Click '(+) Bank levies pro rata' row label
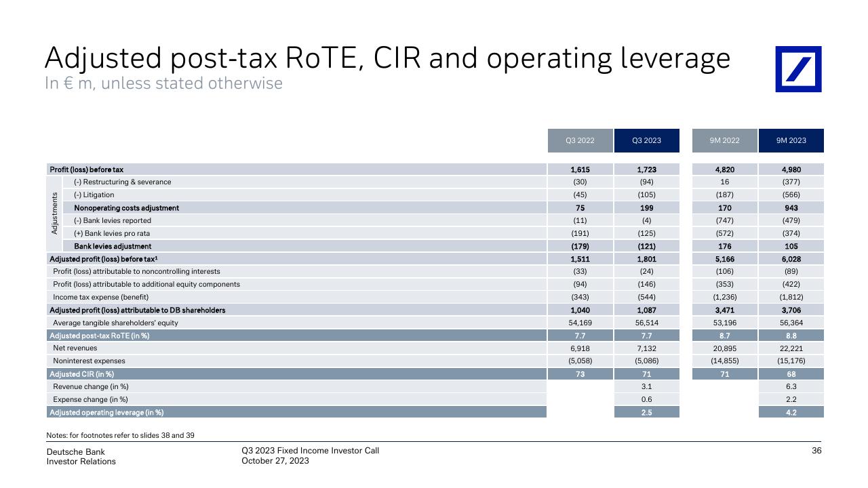Viewport: 868px width, 488px height. [x=112, y=233]
